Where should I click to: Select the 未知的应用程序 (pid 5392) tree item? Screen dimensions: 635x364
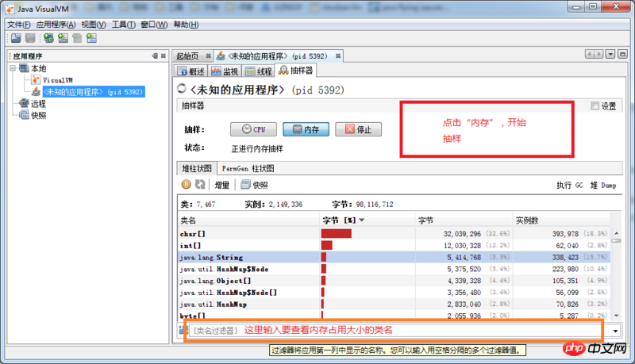tap(93, 92)
